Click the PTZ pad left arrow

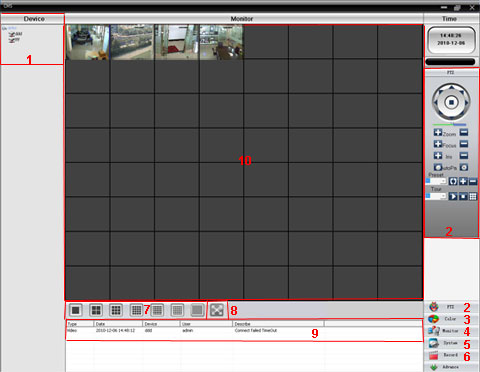tap(436, 102)
